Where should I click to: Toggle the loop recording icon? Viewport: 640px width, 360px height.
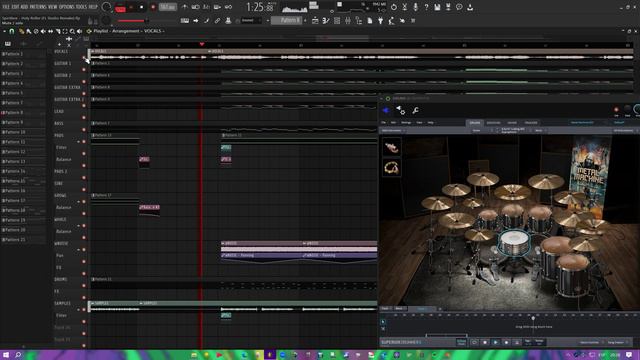[x=228, y=7]
